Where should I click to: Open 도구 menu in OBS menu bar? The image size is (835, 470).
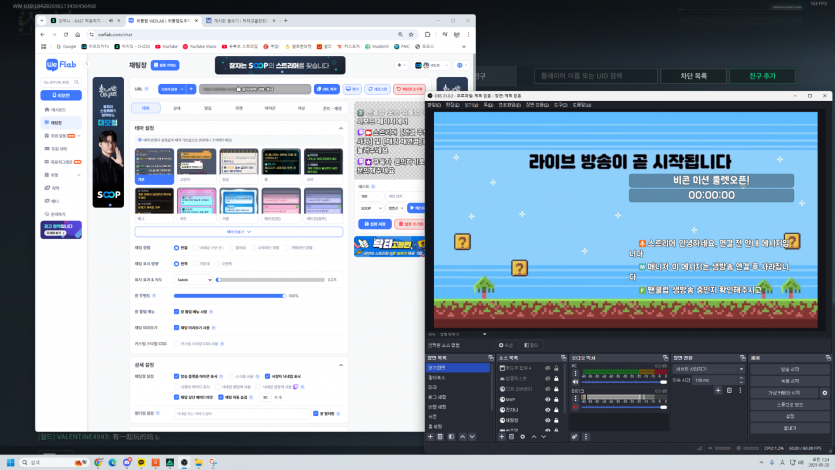[x=560, y=105]
